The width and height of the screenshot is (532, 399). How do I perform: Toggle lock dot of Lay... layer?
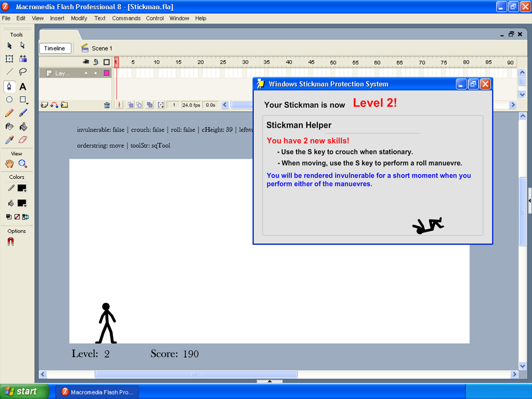[96, 73]
